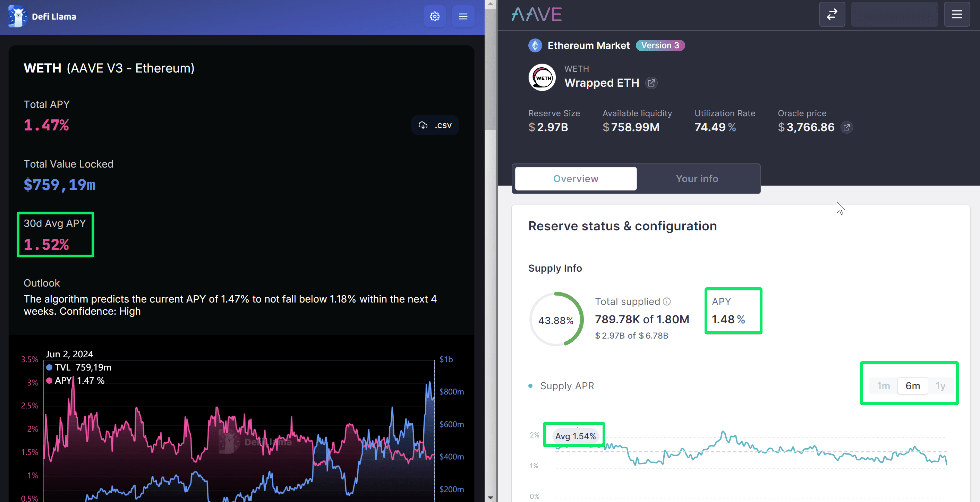Open Wrapped ETH external link icon
Viewport: 980px width, 502px height.
(x=651, y=83)
